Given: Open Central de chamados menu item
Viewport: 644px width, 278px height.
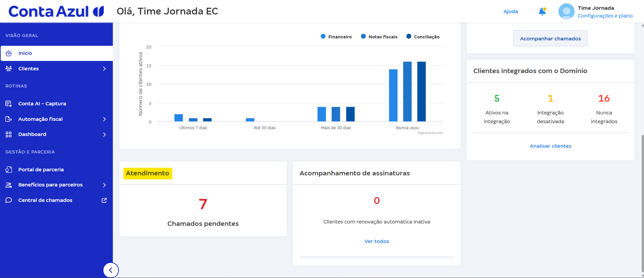Looking at the screenshot, I should pos(57,200).
